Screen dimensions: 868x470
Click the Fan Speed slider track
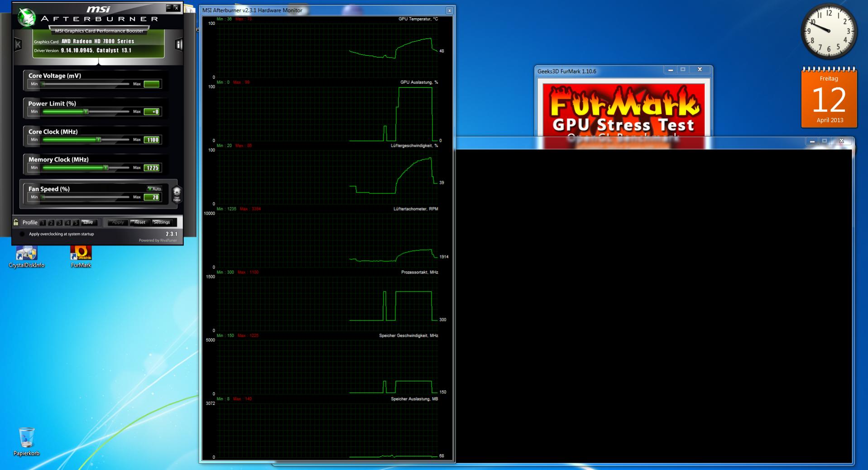coord(86,197)
